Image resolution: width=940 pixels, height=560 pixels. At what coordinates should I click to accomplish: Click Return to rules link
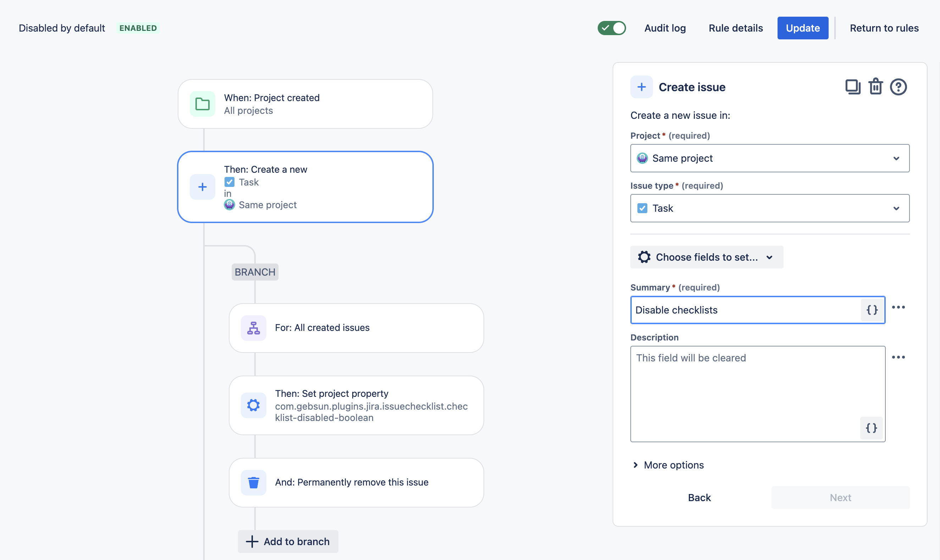pos(884,28)
